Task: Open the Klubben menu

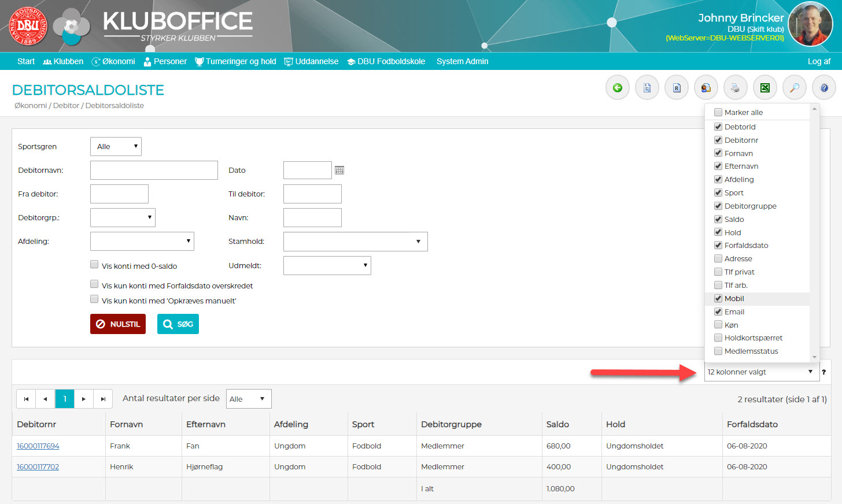Action: pyautogui.click(x=63, y=61)
